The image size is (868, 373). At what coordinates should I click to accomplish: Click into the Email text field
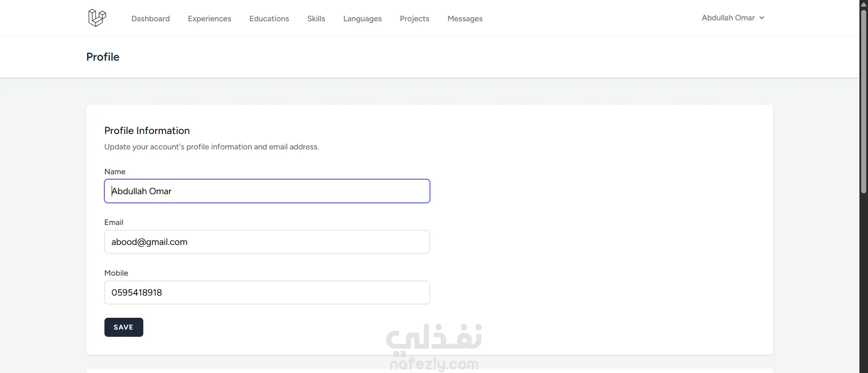(x=267, y=242)
